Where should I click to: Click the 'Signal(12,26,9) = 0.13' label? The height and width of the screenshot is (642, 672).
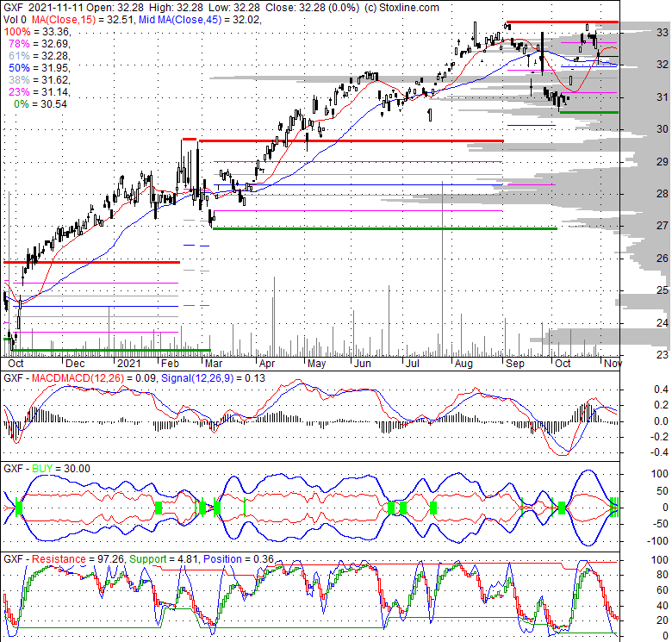pos(213,378)
